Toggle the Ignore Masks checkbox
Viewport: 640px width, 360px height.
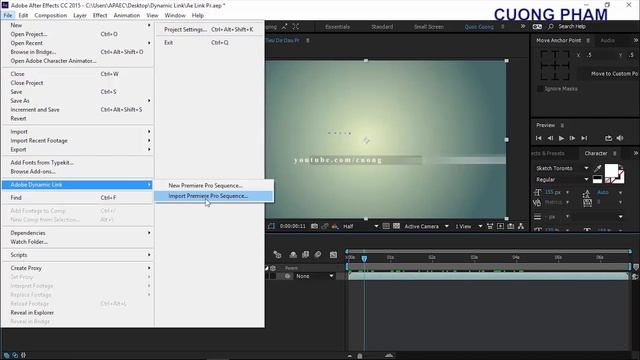pyautogui.click(x=540, y=89)
